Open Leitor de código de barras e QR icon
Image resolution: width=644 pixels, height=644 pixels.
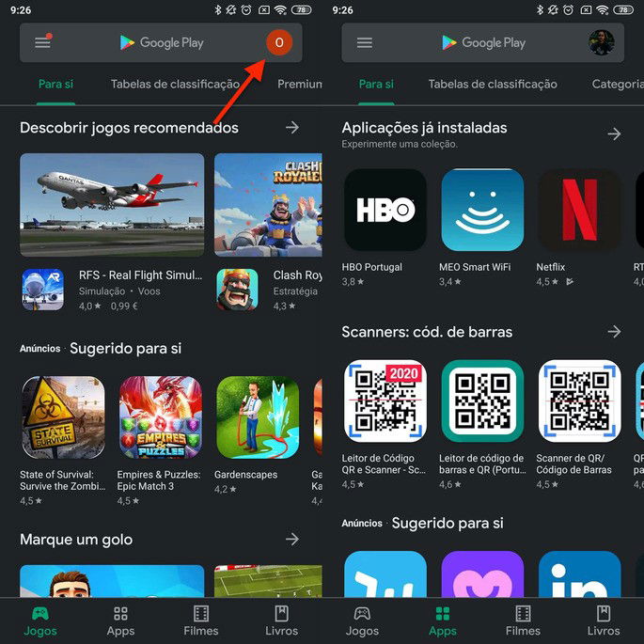(482, 401)
